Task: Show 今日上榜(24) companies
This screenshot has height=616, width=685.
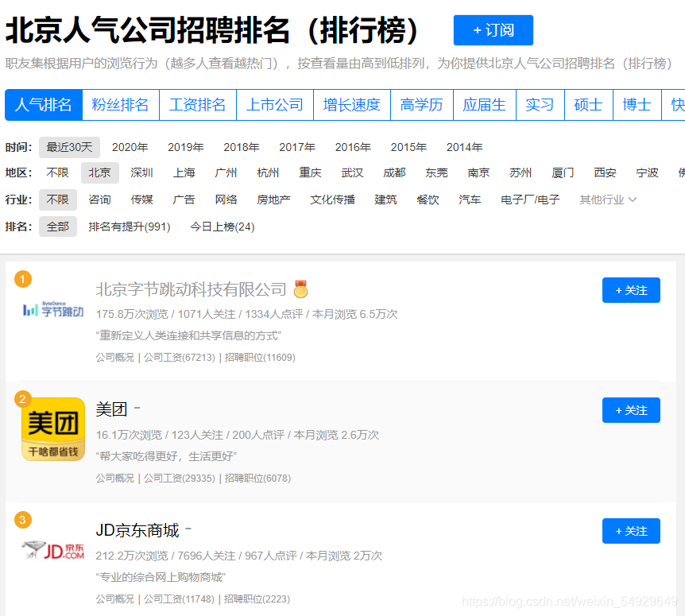Action: pyautogui.click(x=223, y=227)
